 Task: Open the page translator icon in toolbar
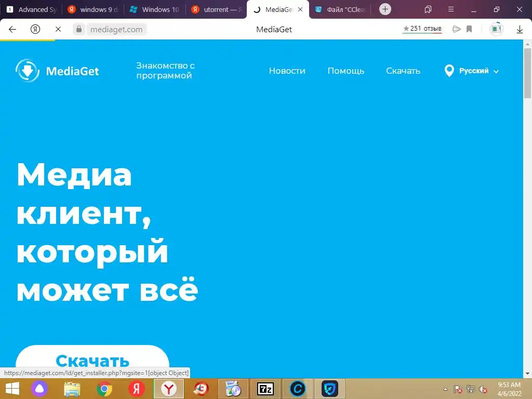click(x=496, y=29)
